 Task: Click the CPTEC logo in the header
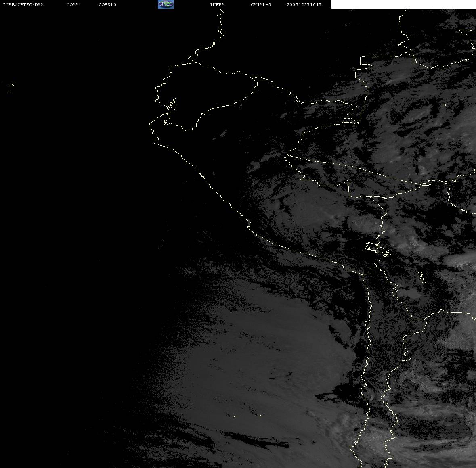(x=166, y=4)
